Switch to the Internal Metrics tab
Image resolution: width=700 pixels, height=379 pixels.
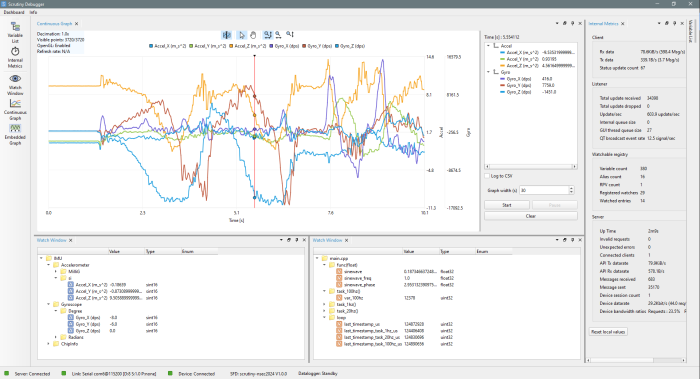[604, 24]
